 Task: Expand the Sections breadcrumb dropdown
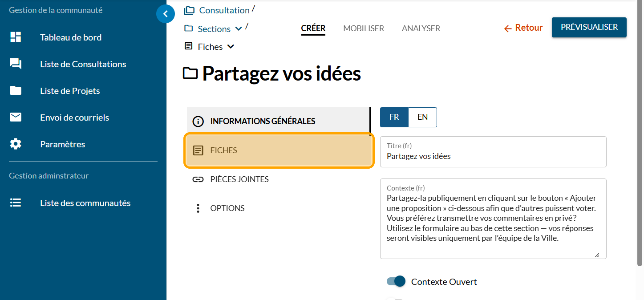coord(239,29)
